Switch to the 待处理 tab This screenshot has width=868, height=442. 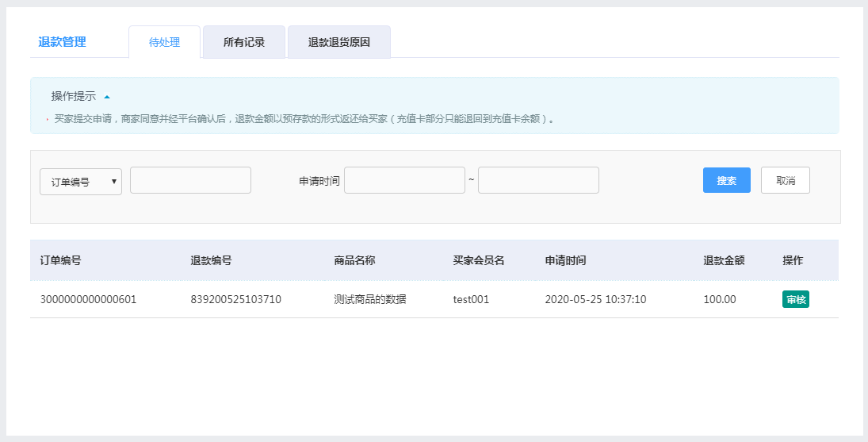coord(164,42)
